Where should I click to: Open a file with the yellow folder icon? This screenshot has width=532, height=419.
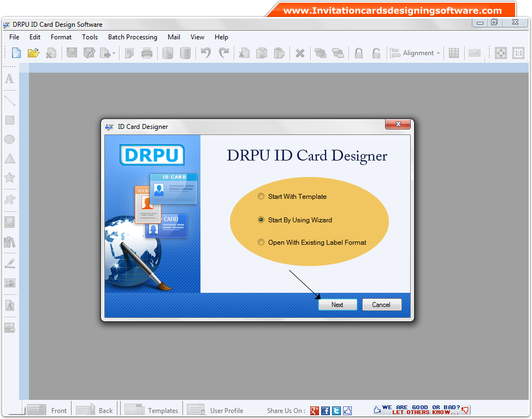(x=33, y=53)
